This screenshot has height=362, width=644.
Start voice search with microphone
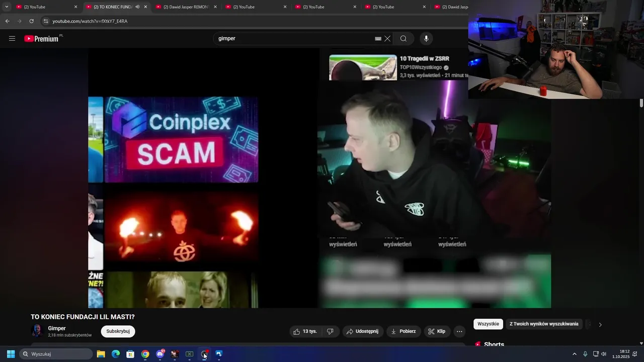pyautogui.click(x=426, y=38)
